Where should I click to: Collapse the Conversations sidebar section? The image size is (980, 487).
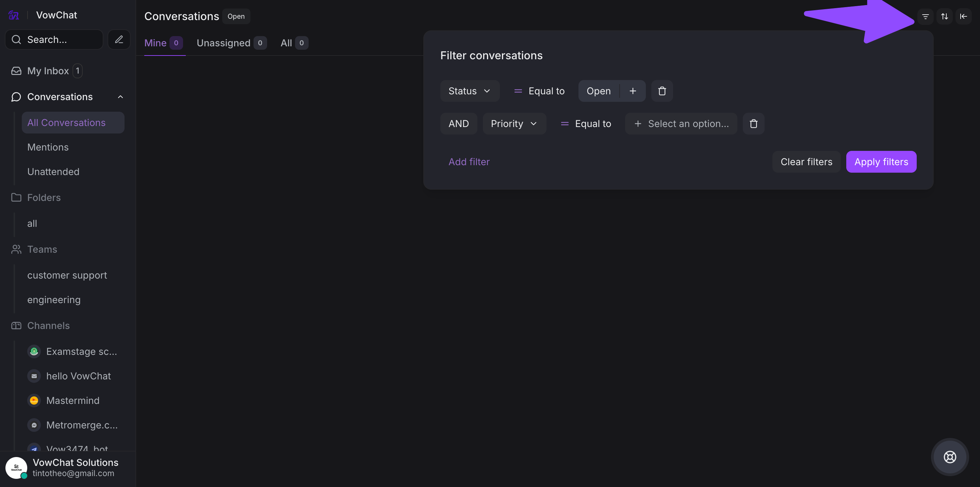[x=120, y=97]
